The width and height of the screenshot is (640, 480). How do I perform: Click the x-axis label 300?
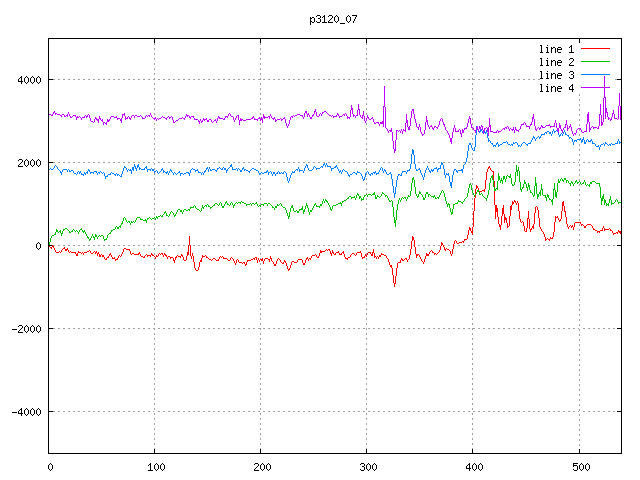click(368, 467)
